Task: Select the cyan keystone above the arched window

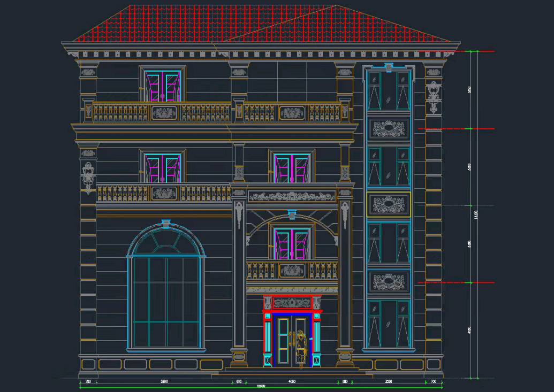Action: click(x=166, y=223)
